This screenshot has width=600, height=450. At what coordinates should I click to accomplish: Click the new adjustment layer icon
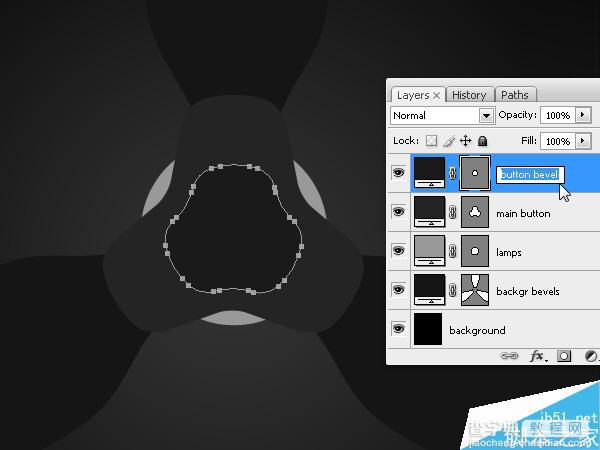point(591,356)
